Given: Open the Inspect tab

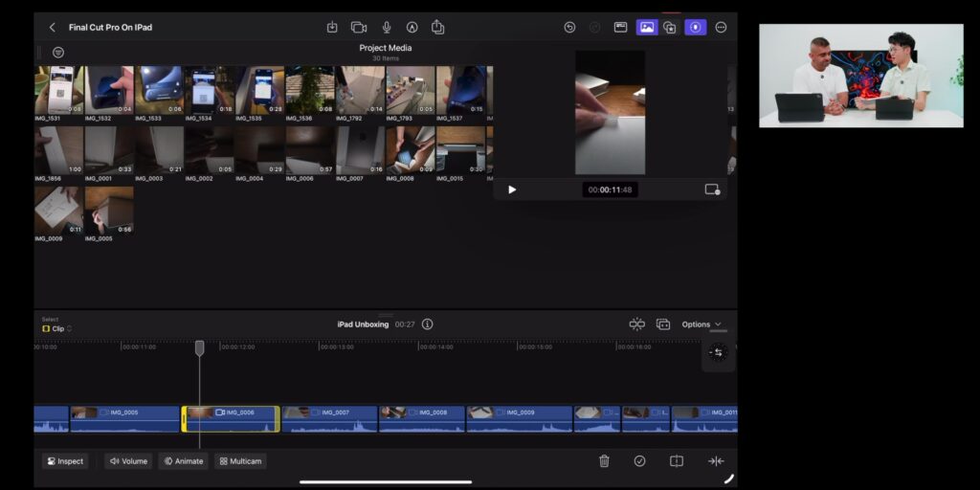Looking at the screenshot, I should pos(65,461).
